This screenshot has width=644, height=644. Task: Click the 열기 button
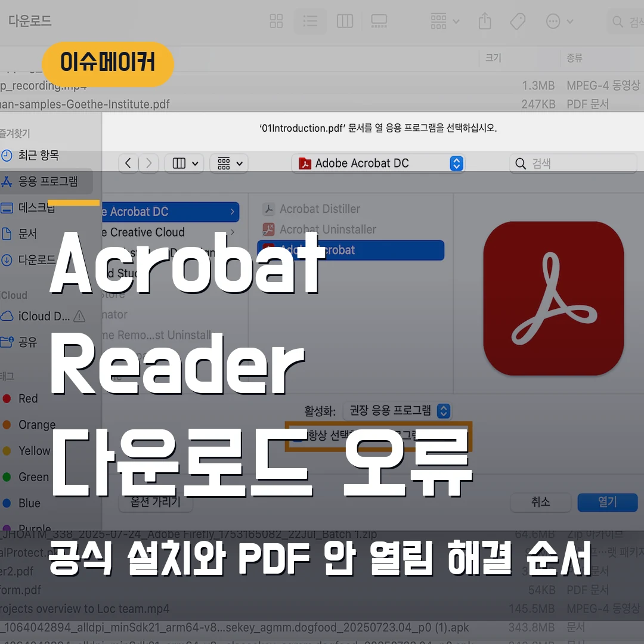coord(608,502)
